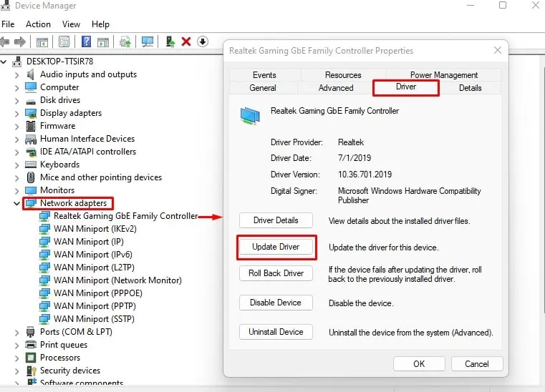Image resolution: width=545 pixels, height=392 pixels.
Task: Open the Action menu
Action: [38, 24]
